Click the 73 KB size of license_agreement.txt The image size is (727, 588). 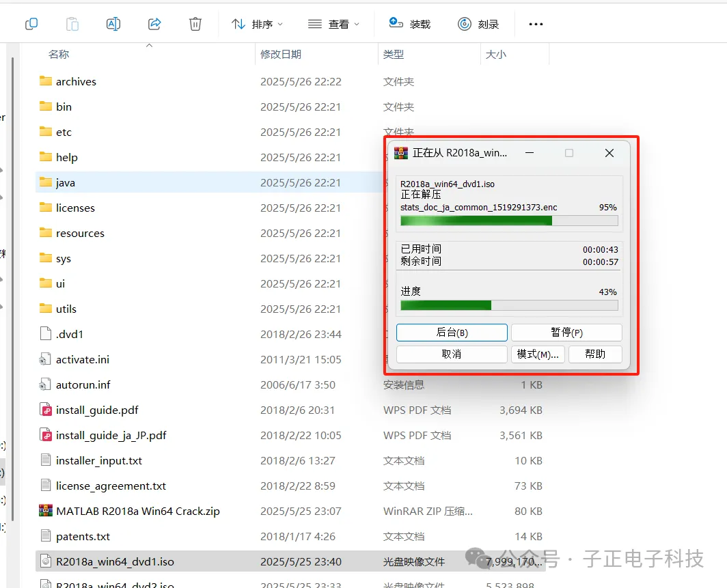tap(528, 486)
